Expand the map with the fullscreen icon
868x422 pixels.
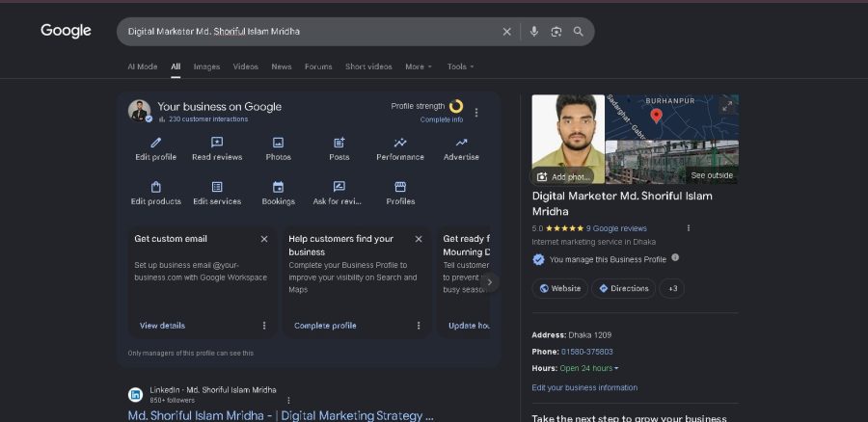tap(727, 106)
